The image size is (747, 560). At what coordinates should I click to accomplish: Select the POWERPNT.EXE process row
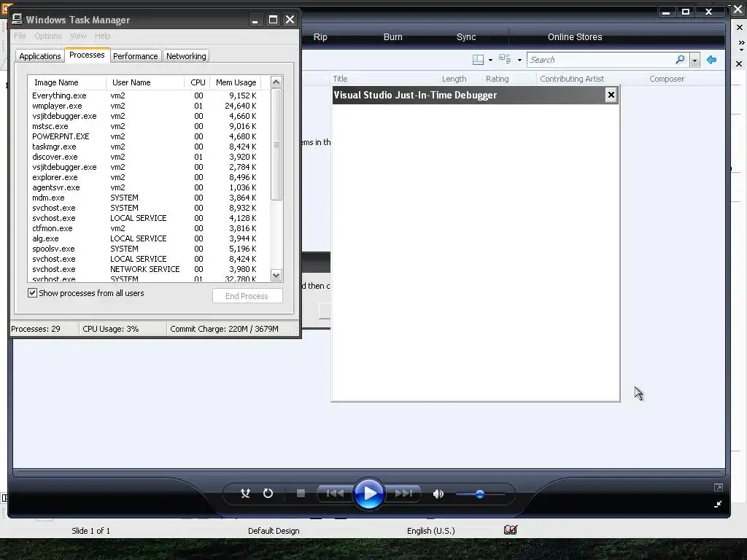coord(149,136)
